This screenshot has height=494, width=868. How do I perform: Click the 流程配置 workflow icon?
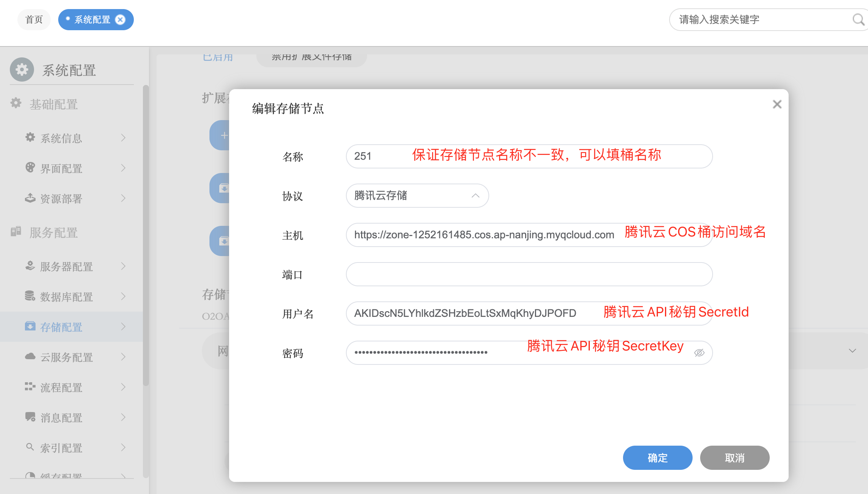(30, 387)
